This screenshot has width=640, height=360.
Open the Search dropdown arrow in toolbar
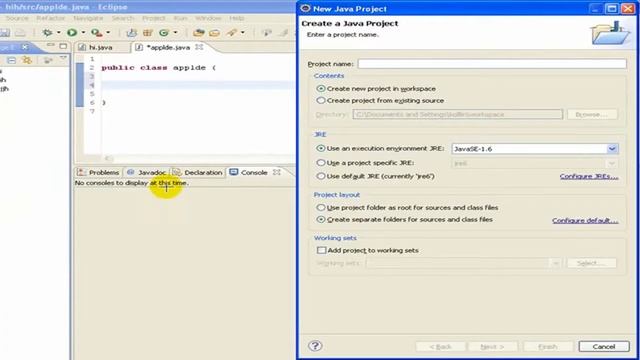coord(242,33)
